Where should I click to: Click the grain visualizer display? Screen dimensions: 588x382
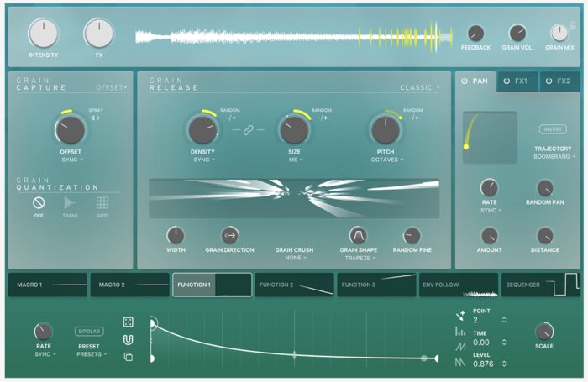pos(294,199)
